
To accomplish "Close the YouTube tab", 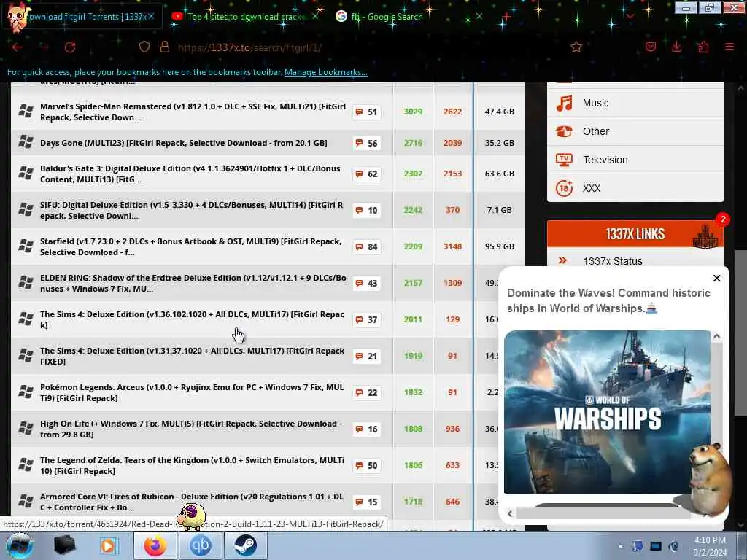I will 315,16.
